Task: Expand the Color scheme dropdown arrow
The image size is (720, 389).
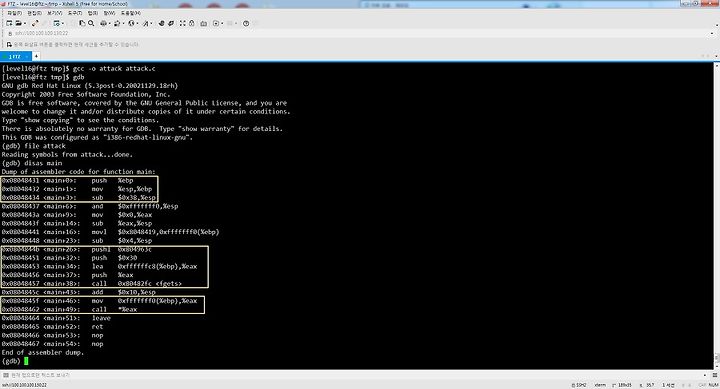Action: [124, 23]
